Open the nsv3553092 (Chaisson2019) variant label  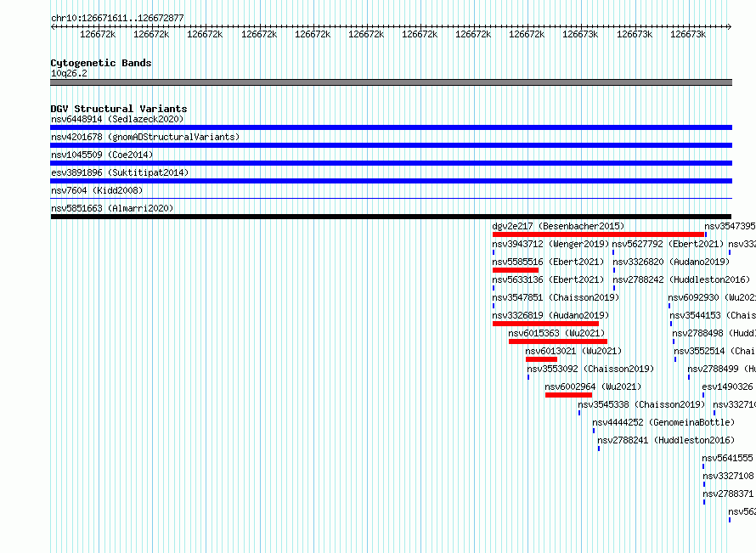[x=590, y=369]
